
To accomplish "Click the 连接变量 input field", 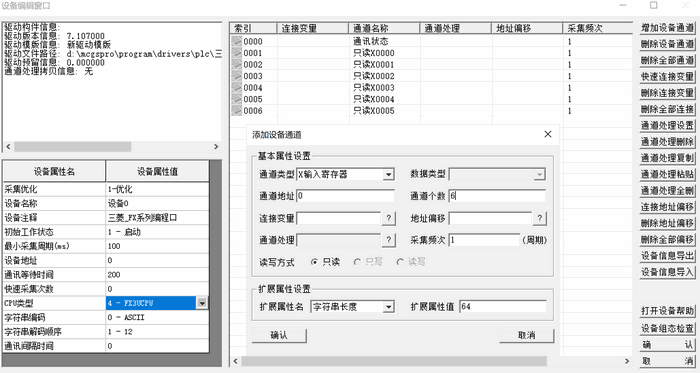I will [x=338, y=218].
